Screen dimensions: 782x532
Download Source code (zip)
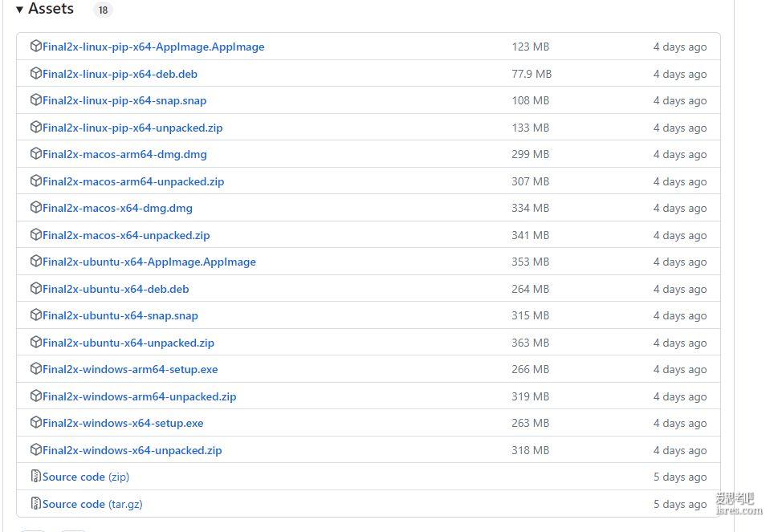86,477
